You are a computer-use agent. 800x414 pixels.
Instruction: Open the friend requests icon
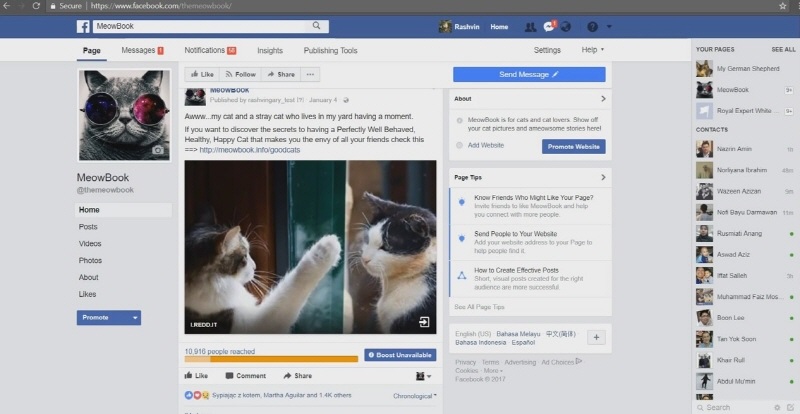click(531, 27)
